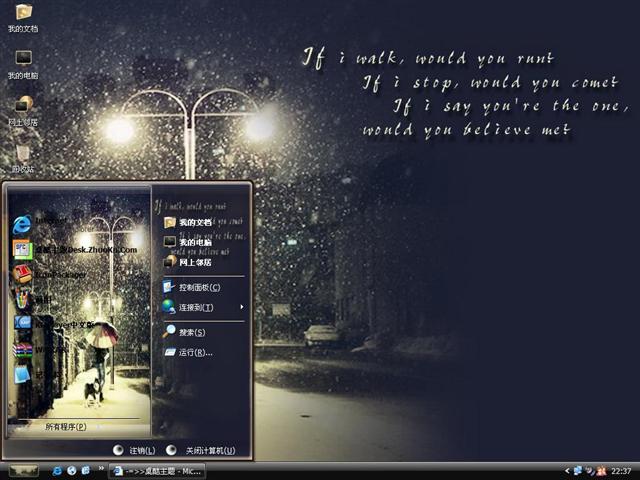Click the third Quick Launch icon
640x480 pixels.
(86, 471)
